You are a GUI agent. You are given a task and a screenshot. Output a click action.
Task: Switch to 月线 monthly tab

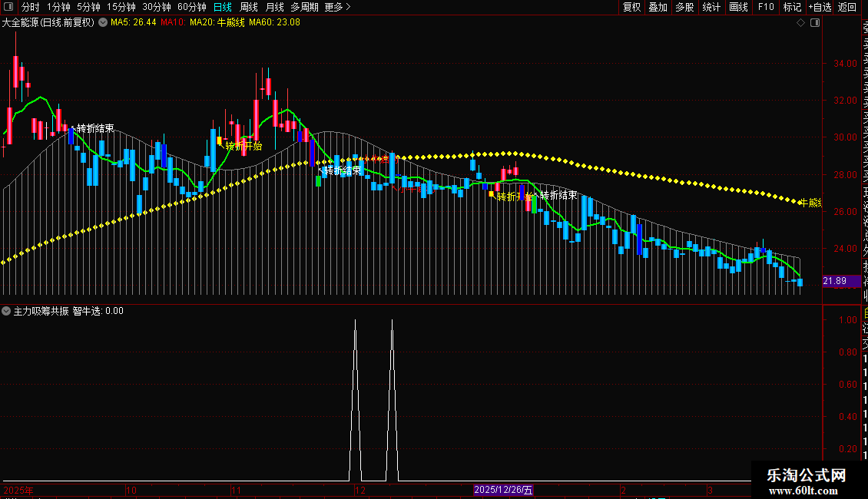274,7
